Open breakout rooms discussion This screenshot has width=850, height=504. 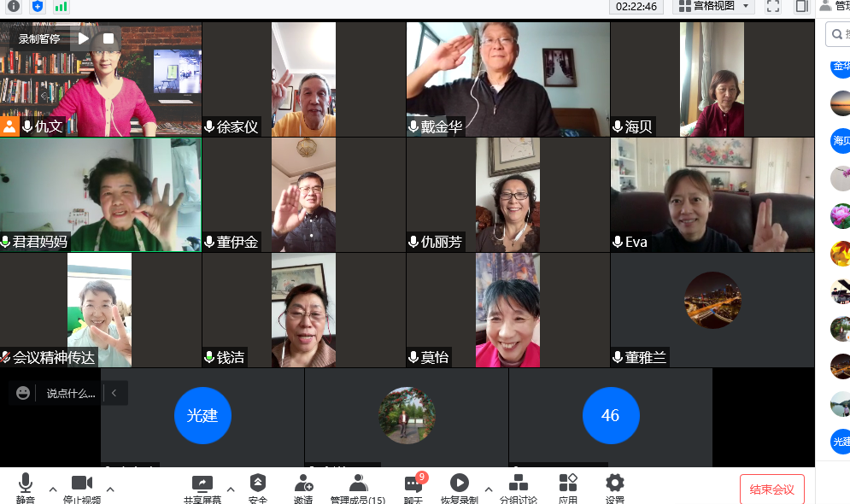tap(519, 487)
